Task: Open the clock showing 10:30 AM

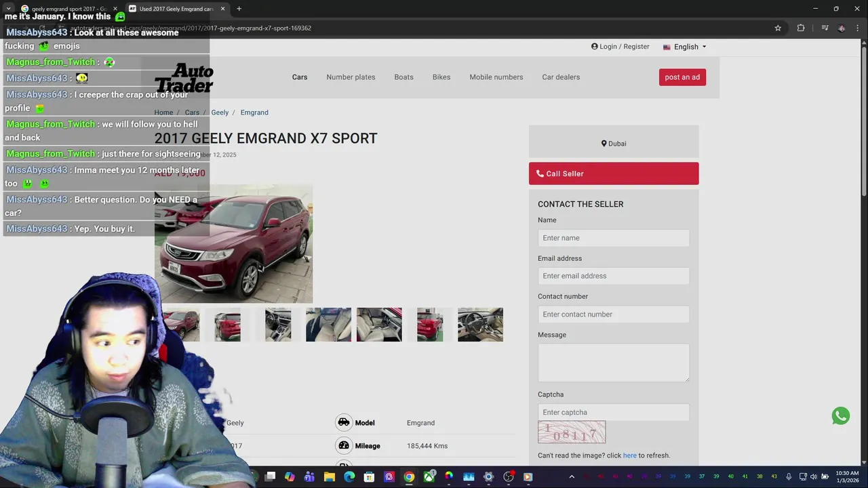Action: click(x=847, y=476)
